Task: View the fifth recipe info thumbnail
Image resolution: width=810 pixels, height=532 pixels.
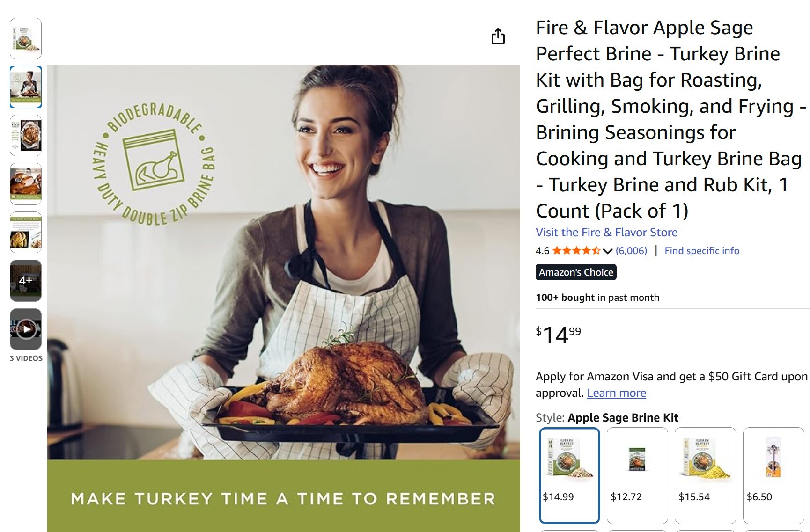Action: point(26,233)
